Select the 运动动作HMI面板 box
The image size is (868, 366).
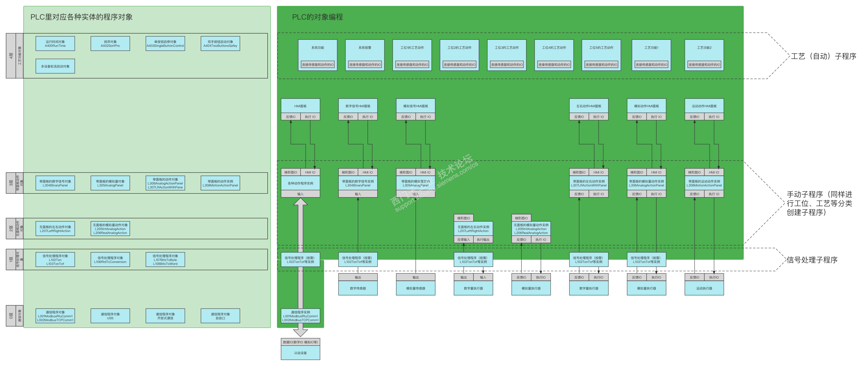click(x=704, y=106)
